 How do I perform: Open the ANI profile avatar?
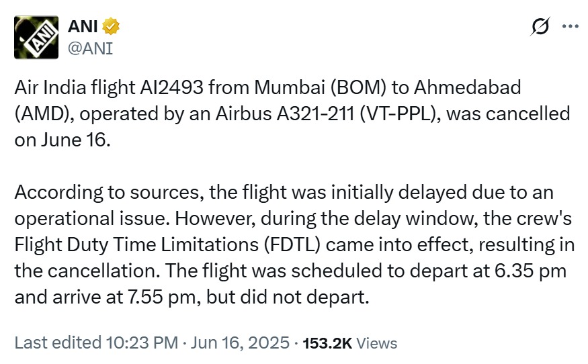(x=36, y=36)
